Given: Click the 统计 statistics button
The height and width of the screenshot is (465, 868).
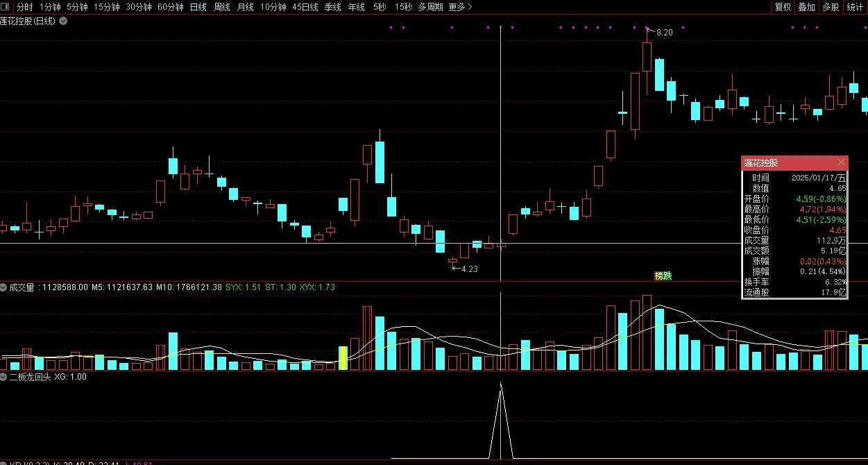Looking at the screenshot, I should (x=855, y=7).
